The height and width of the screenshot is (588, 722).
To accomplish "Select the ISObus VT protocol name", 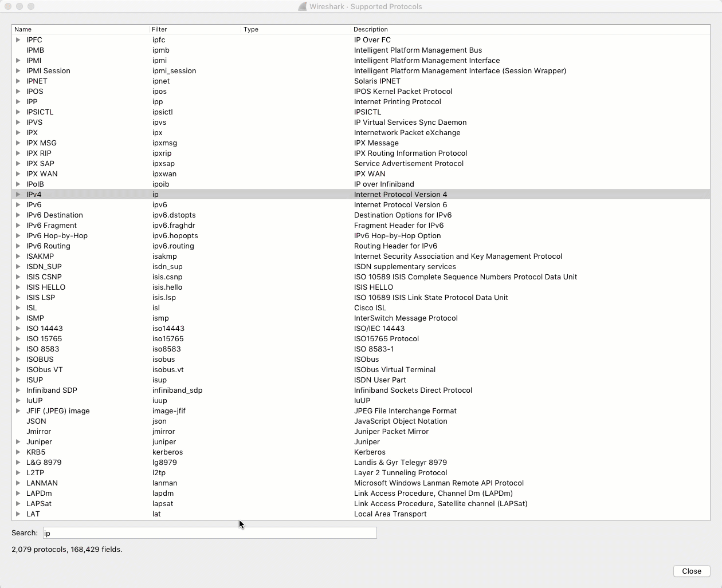I will click(x=44, y=369).
